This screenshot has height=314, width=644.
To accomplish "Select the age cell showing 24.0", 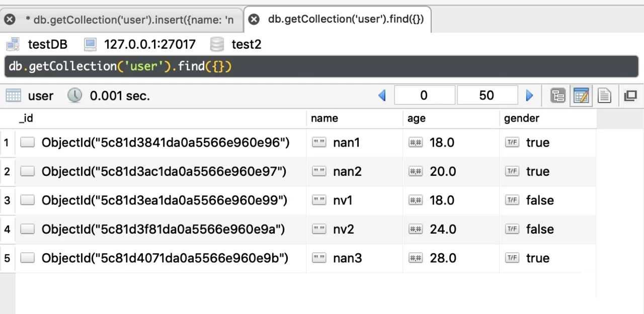I will tap(443, 230).
